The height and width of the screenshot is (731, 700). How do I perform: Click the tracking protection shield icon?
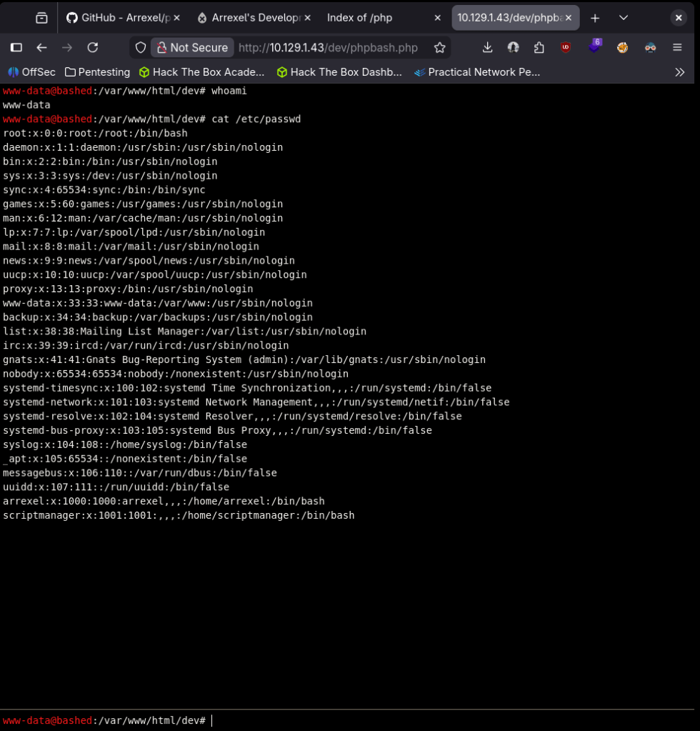pos(141,48)
